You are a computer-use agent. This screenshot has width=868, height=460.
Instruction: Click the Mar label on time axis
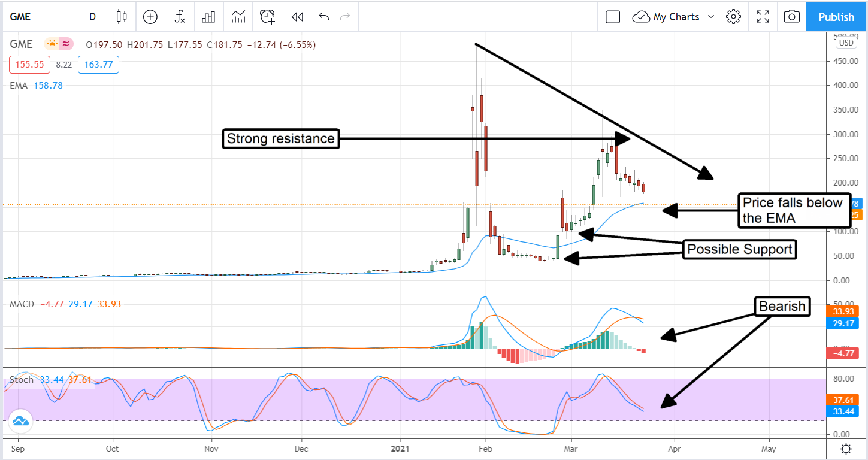[571, 448]
